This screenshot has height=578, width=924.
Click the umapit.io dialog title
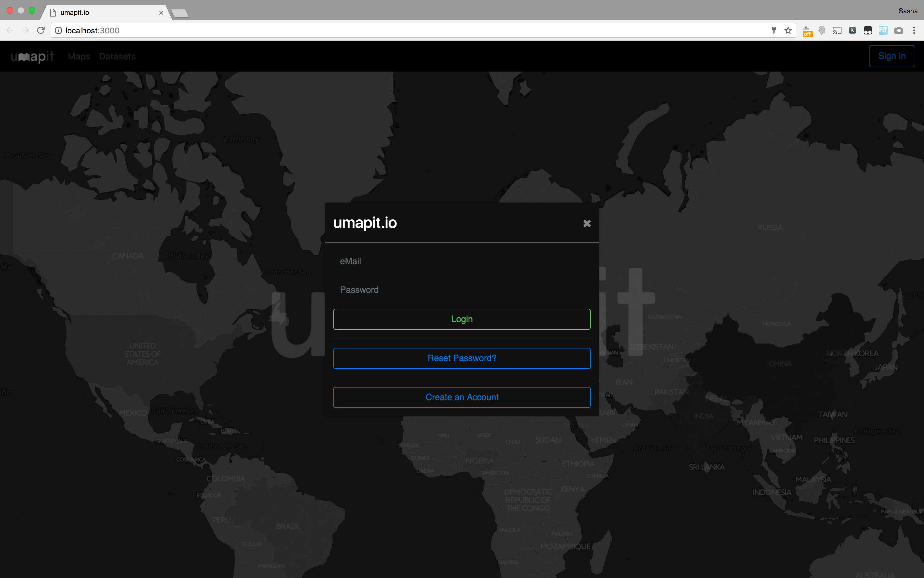coord(365,223)
